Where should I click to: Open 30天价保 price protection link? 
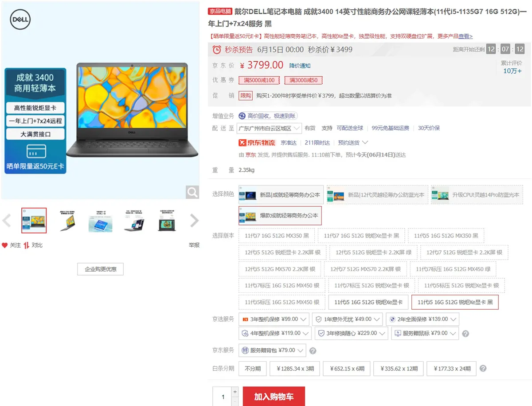coord(429,128)
